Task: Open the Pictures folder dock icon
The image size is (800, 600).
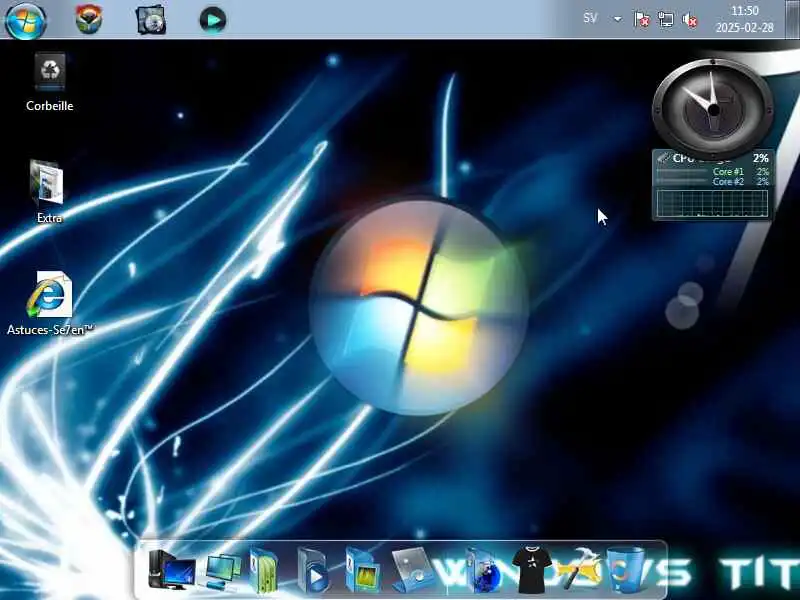Action: [362, 570]
